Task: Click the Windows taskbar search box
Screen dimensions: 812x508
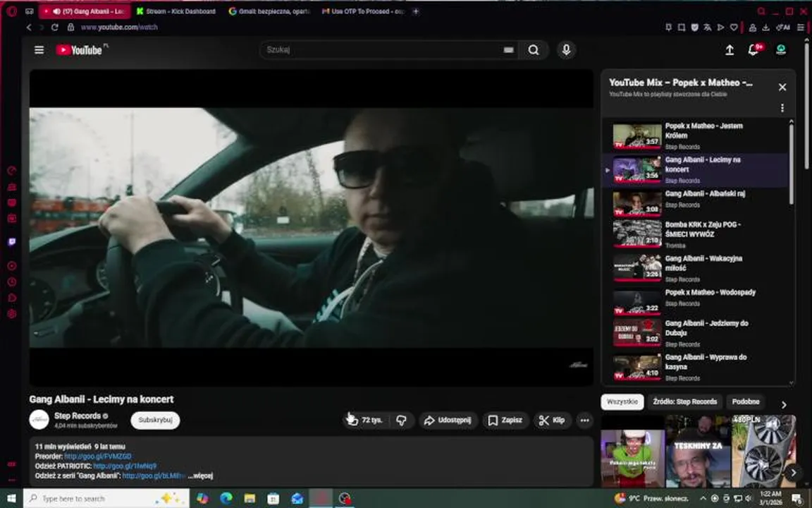Action: pos(106,498)
